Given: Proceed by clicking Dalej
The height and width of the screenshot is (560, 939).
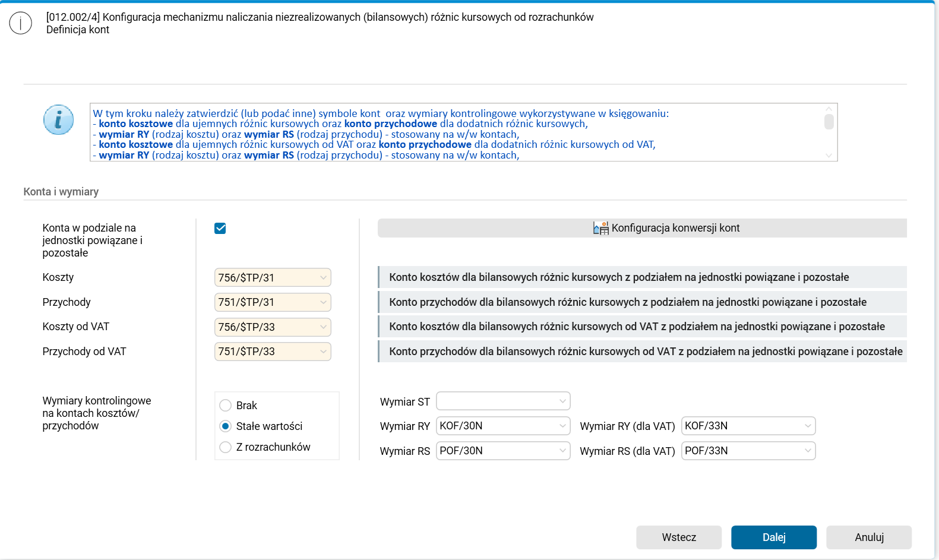Looking at the screenshot, I should click(x=773, y=537).
